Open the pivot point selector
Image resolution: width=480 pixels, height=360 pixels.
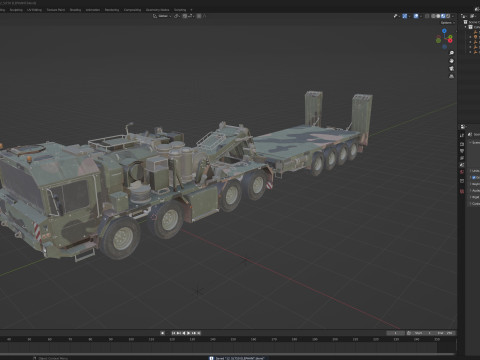point(177,16)
